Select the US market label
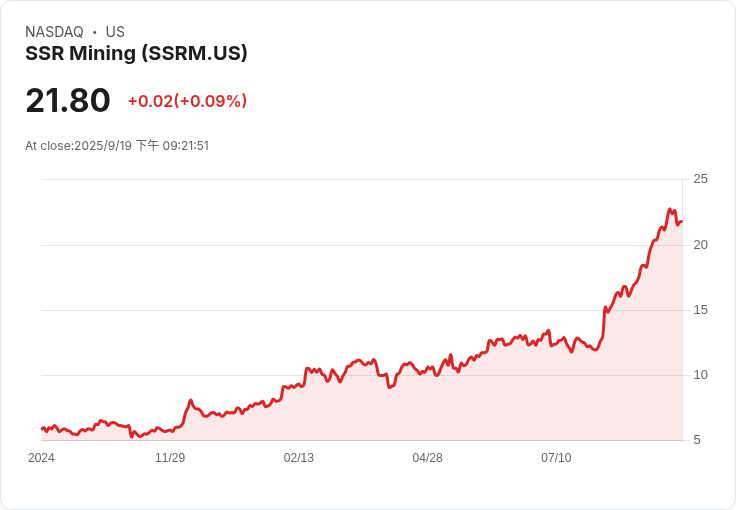736x510 pixels. (x=115, y=32)
